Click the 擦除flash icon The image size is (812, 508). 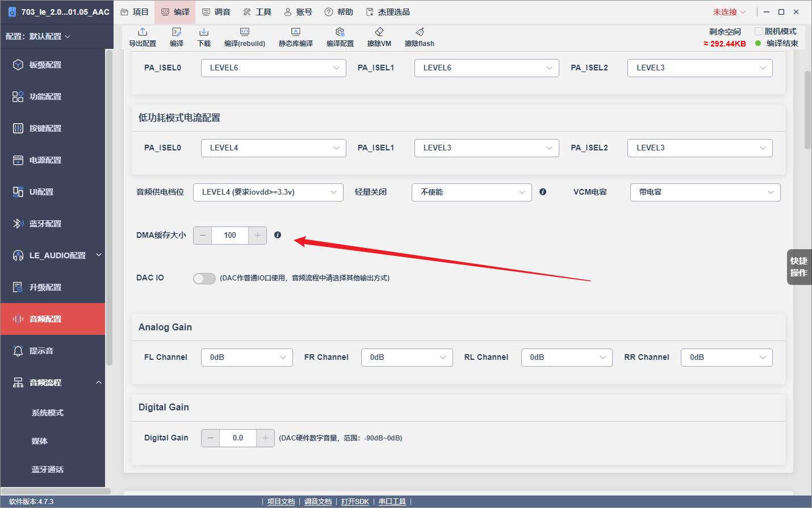[x=420, y=32]
